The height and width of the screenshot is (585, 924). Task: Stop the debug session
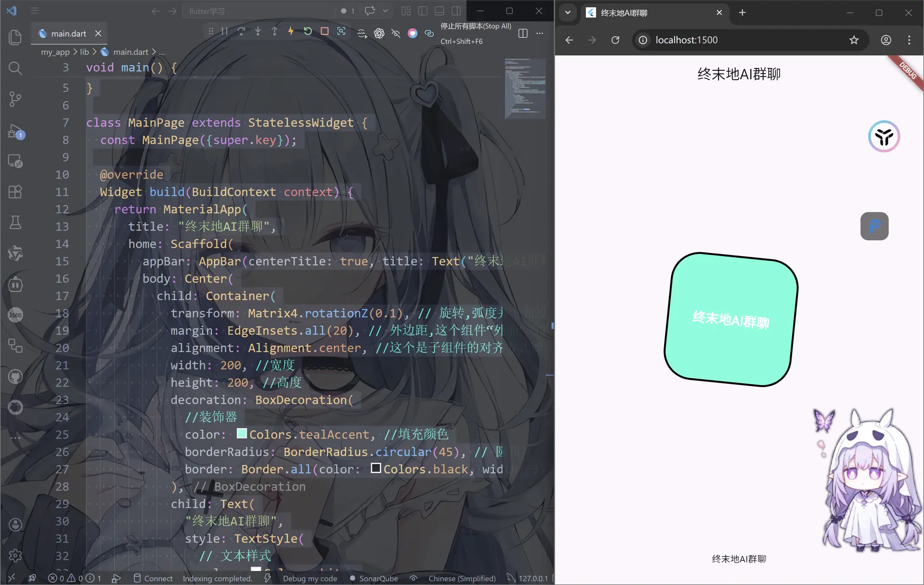325,31
